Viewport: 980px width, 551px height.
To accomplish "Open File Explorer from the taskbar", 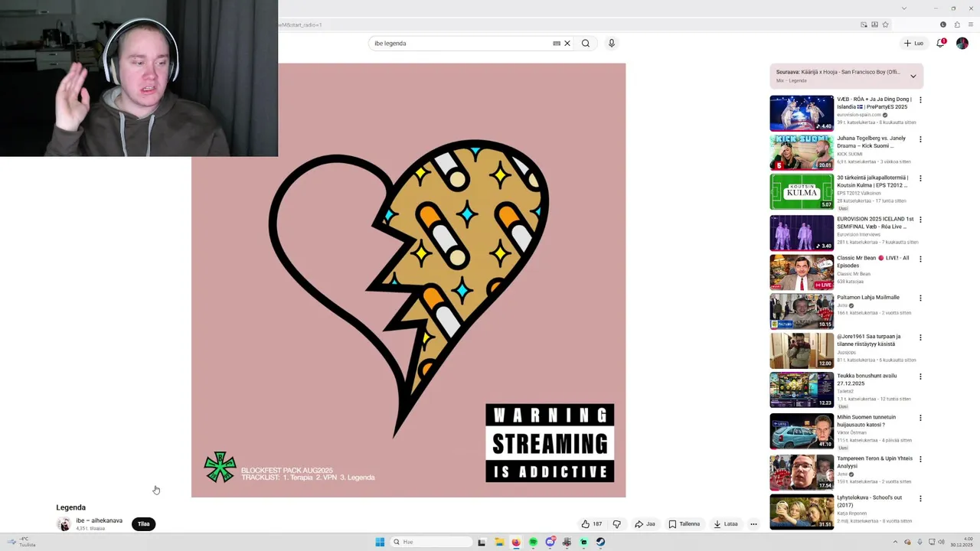I will click(x=499, y=542).
